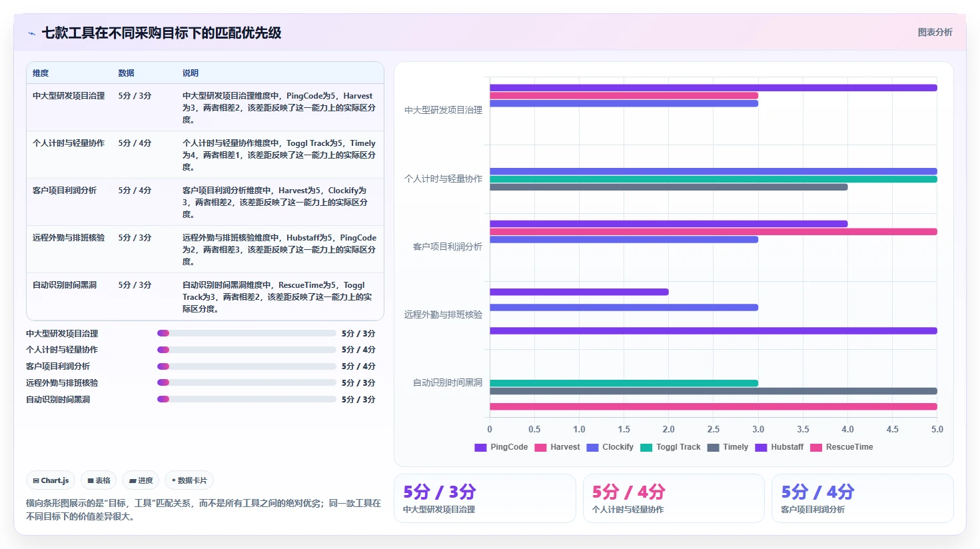This screenshot has height=549, width=980.
Task: Click progress bar for 个人计时与轻量协作
Action: (x=246, y=350)
